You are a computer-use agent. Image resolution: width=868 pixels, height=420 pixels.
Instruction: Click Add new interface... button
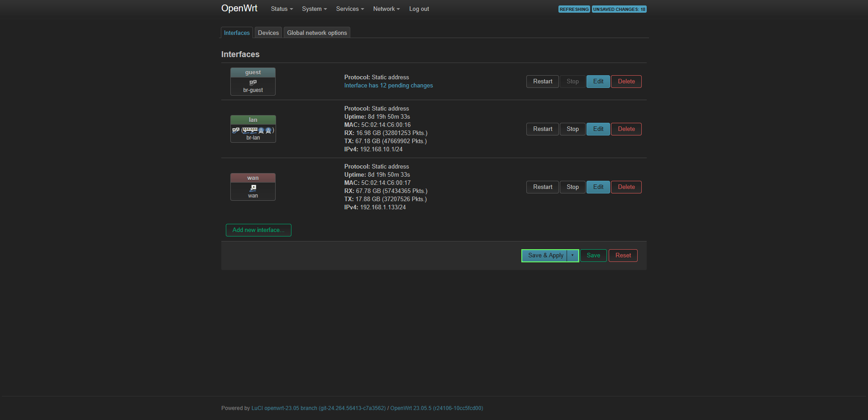point(258,230)
